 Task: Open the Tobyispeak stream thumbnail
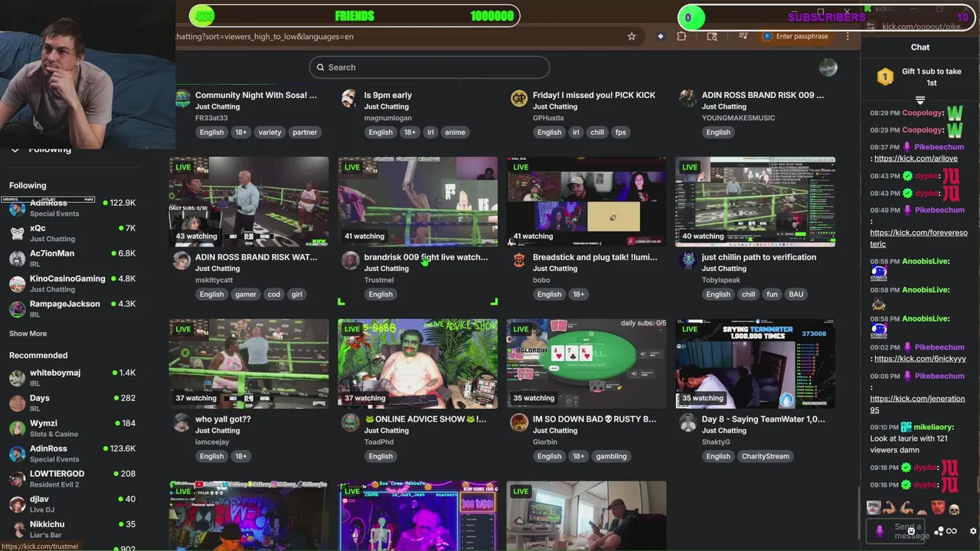tap(755, 202)
